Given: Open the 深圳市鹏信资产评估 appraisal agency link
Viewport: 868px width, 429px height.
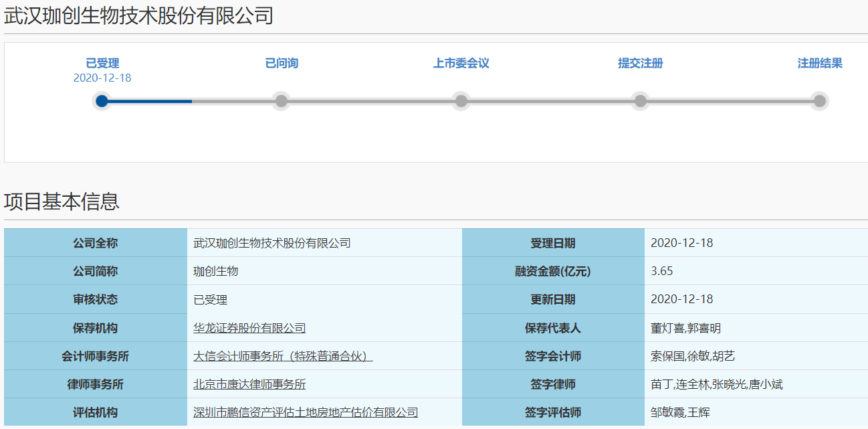Looking at the screenshot, I should [x=305, y=412].
